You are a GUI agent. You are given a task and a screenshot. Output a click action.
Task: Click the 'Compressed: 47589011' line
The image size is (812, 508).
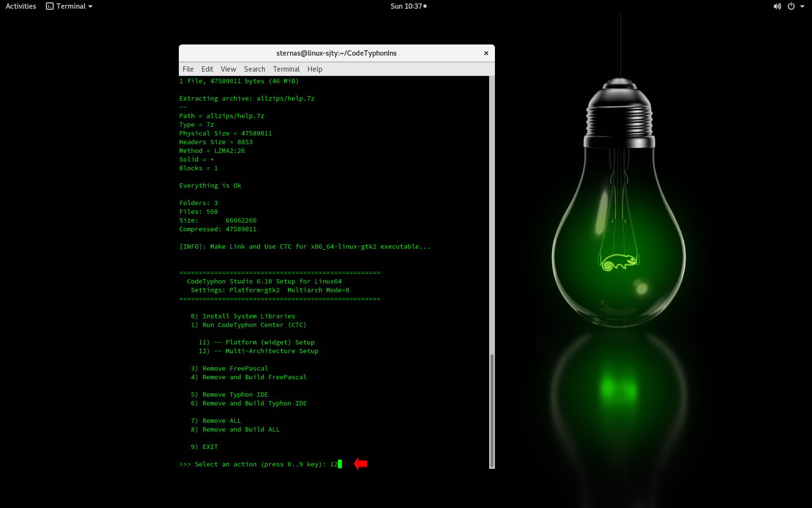pos(218,229)
